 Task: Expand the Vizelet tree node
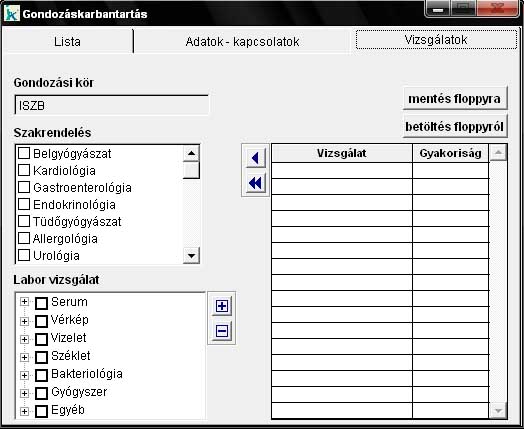(x=24, y=339)
